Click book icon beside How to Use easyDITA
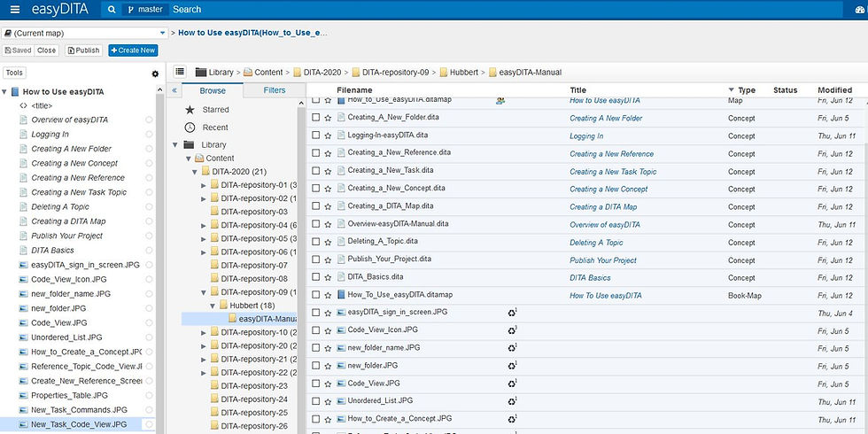This screenshot has width=868, height=434. coord(15,92)
